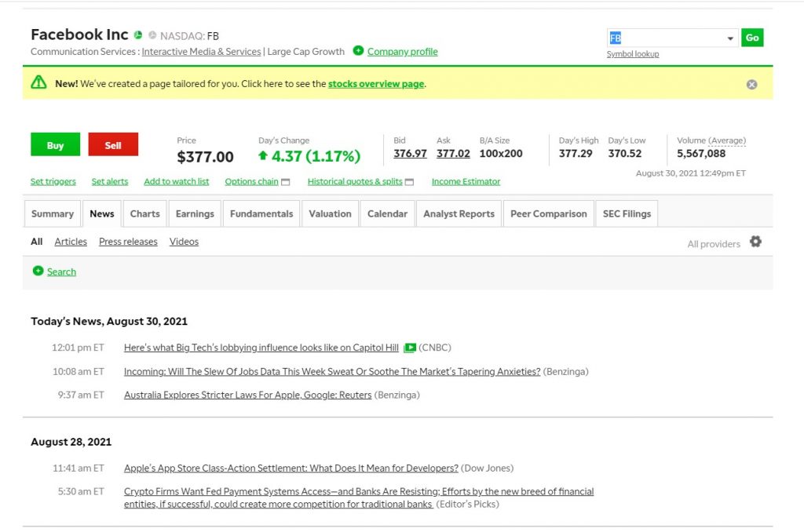This screenshot has width=804, height=532.
Task: Click the Bid price 376.97
Action: tap(410, 153)
